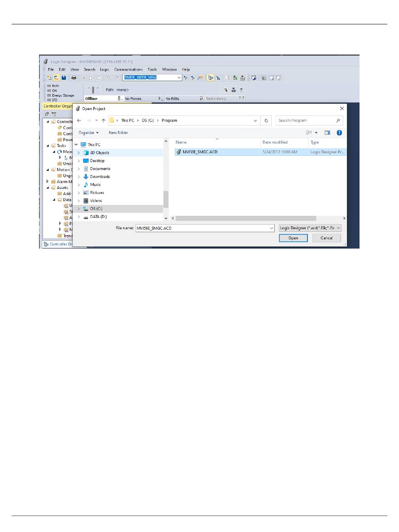This screenshot has height=532, width=399.
Task: Click the Controller Organizer tab icon at bottom
Action: point(46,244)
